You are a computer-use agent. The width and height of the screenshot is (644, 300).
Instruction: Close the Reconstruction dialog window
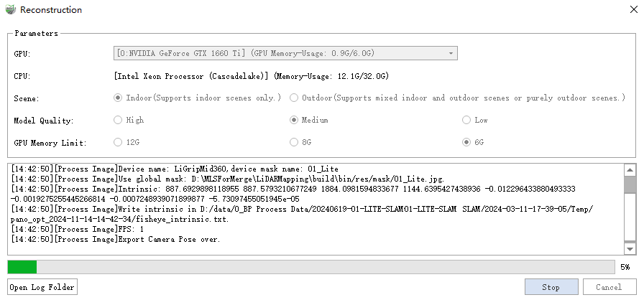(634, 9)
